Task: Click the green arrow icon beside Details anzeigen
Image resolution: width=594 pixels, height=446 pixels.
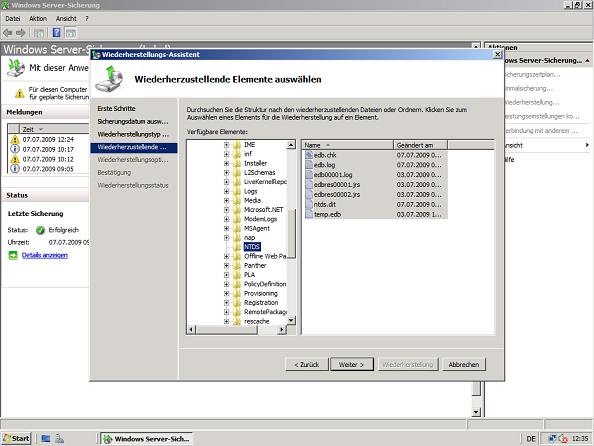Action: tap(13, 255)
